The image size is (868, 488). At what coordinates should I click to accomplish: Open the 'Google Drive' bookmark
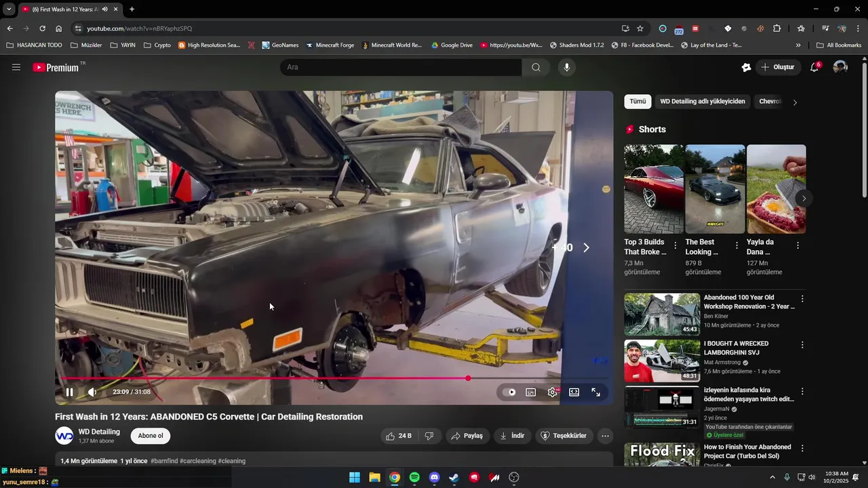(452, 45)
